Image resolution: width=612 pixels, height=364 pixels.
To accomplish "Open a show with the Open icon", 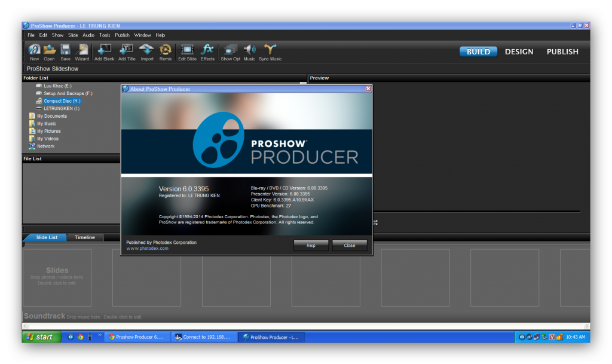I will [49, 52].
